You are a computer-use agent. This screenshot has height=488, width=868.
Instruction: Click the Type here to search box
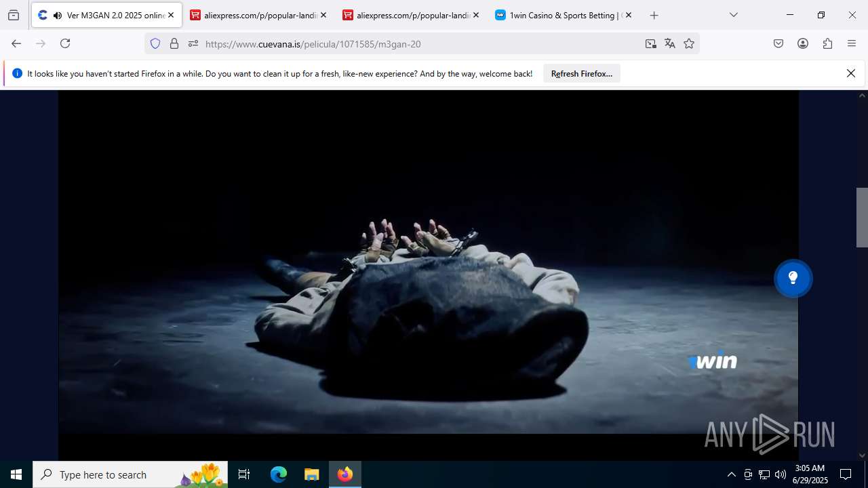click(130, 474)
